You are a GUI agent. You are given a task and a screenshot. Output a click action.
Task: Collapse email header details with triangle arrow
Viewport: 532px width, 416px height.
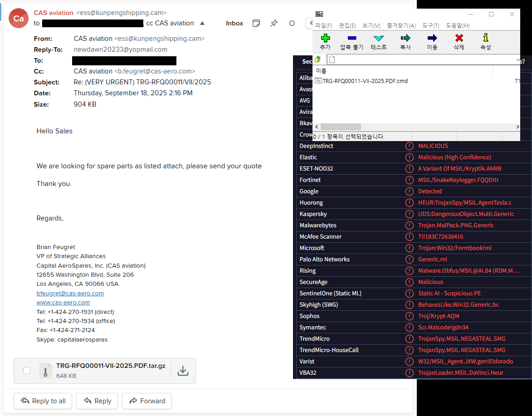point(202,23)
